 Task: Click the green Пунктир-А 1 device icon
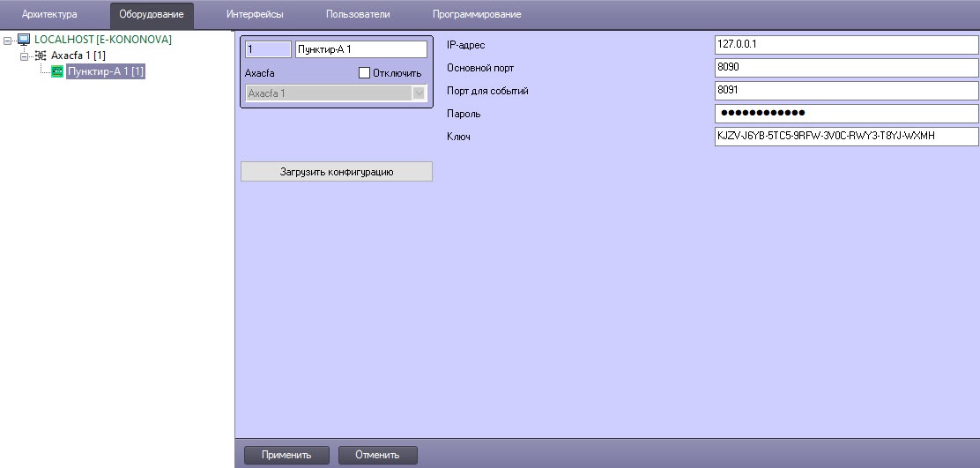(57, 72)
